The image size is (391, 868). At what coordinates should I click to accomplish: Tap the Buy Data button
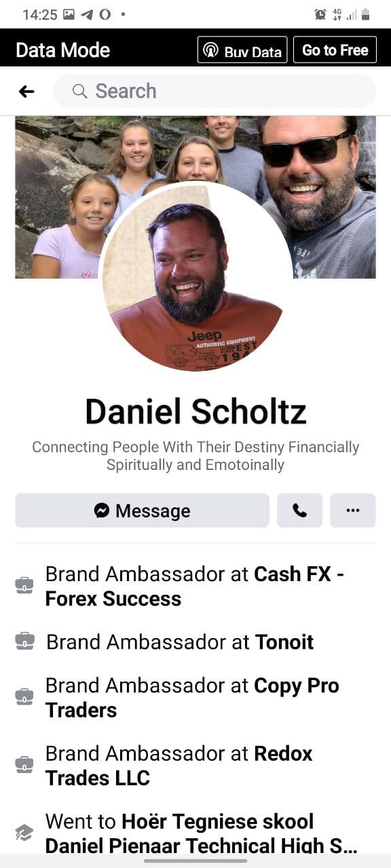coord(242,50)
